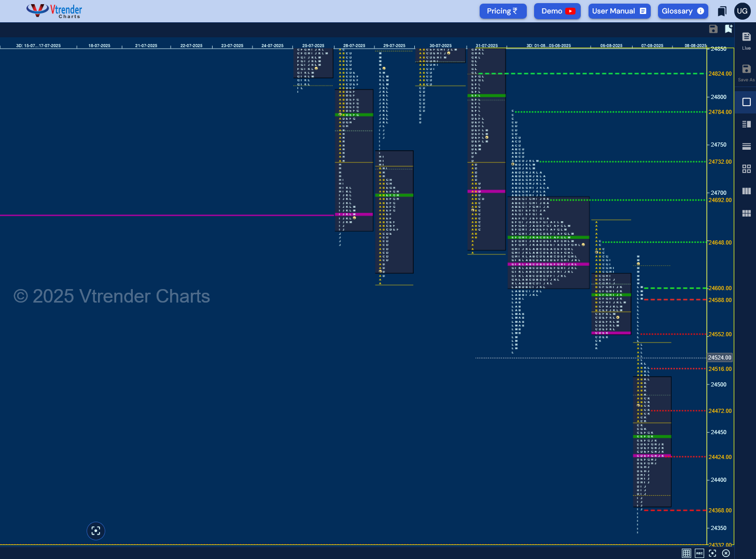756x559 pixels.
Task: Toggle the grid icon in bottom bar
Action: coord(687,553)
